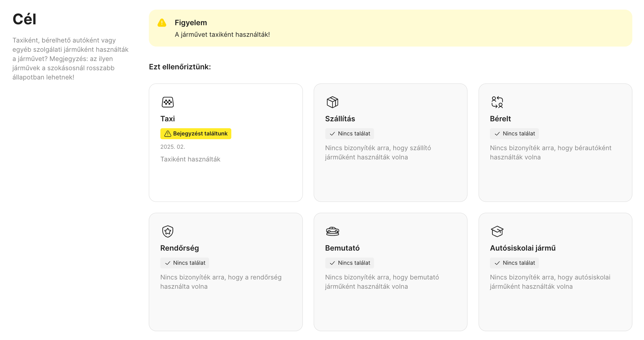The image size is (644, 340).
Task: Click the 2025. 02. date in Taxi card
Action: point(173,147)
